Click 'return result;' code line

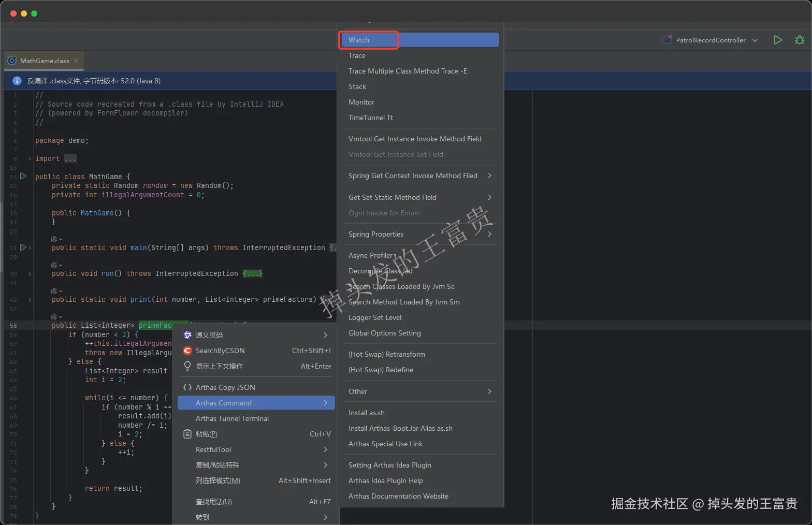113,488
